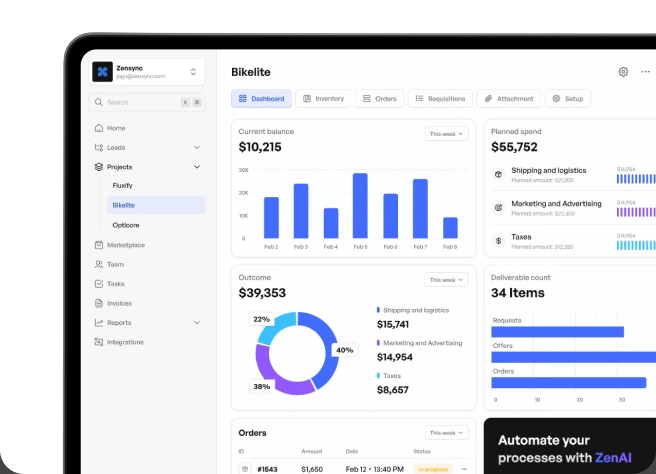Open the Tasks checkmark icon
The image size is (656, 474).
pos(99,284)
